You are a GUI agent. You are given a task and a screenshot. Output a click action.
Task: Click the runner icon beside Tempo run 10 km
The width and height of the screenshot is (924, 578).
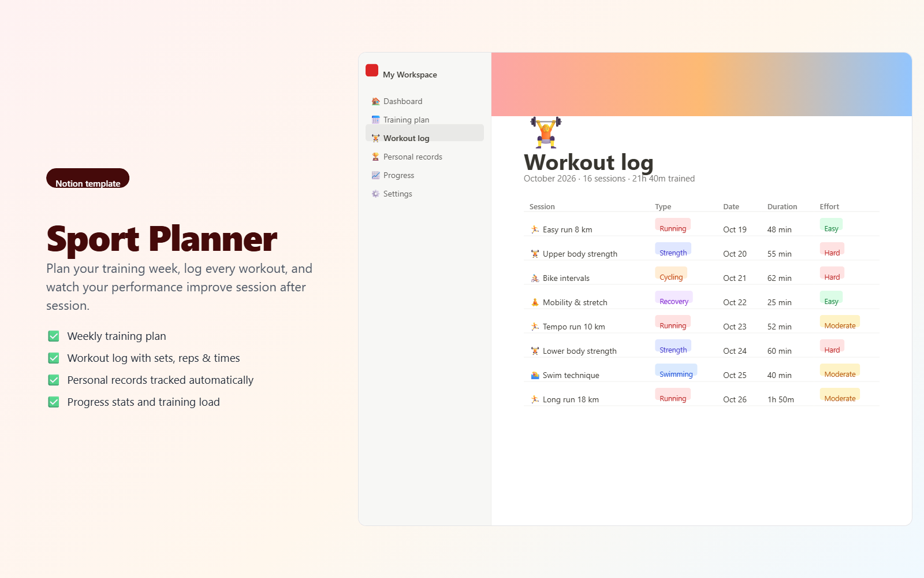pyautogui.click(x=535, y=327)
